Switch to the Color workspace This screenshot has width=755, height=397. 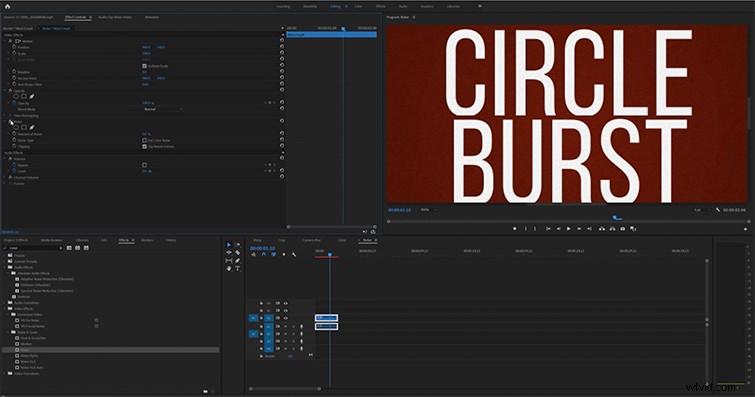click(x=358, y=6)
